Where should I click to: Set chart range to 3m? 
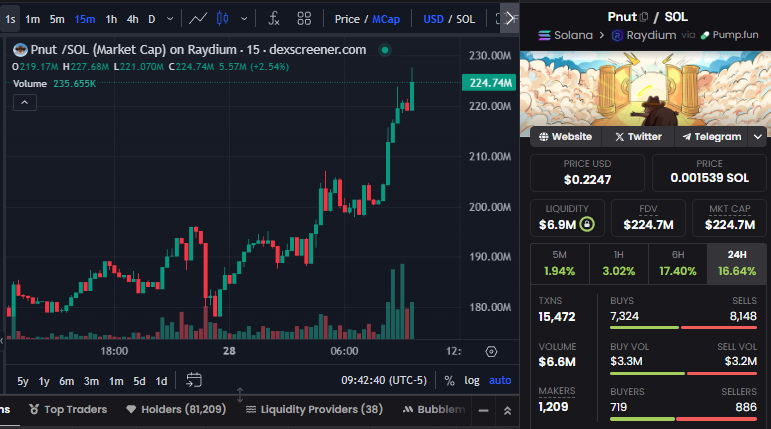point(91,381)
